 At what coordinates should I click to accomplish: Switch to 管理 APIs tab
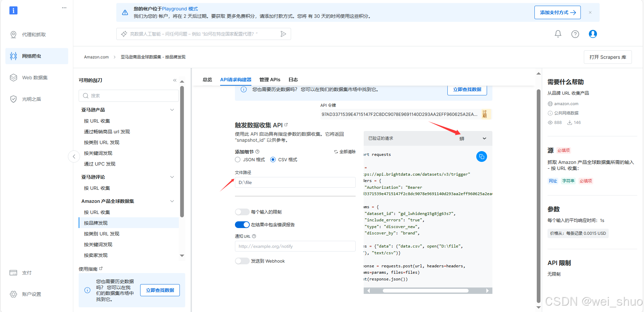point(270,80)
